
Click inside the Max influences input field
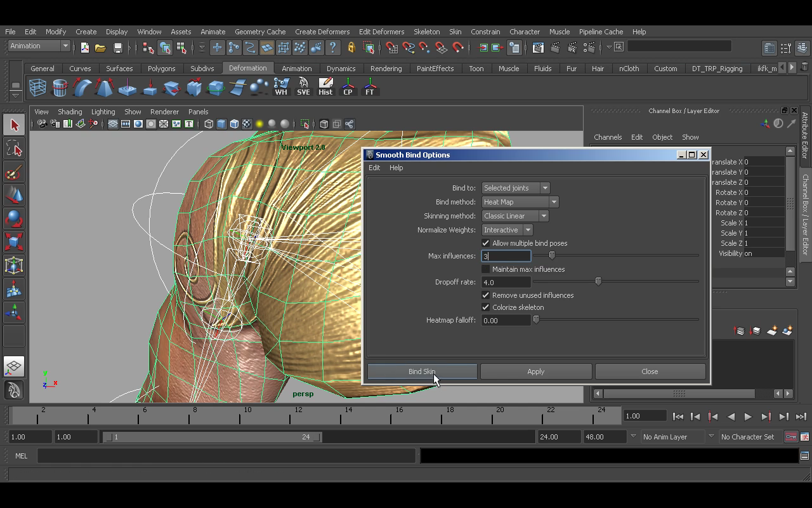(x=506, y=255)
